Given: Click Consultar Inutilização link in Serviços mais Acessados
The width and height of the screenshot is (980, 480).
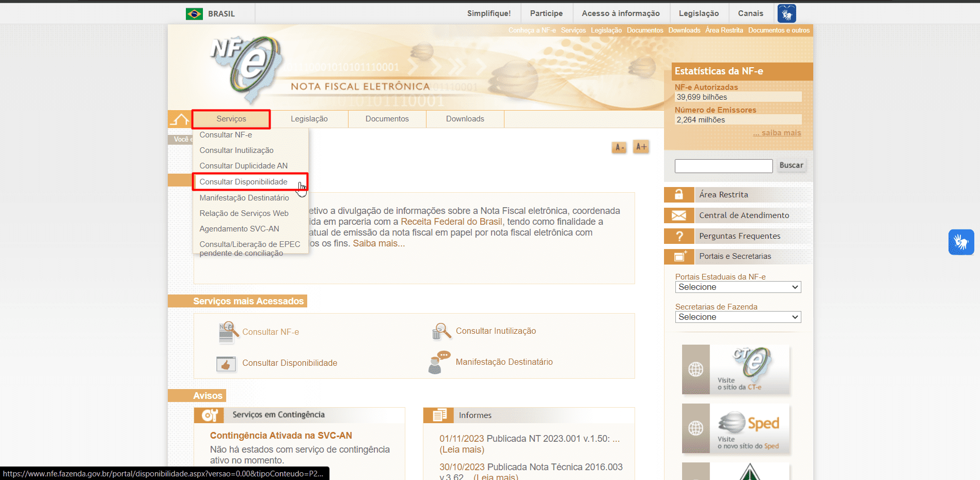Looking at the screenshot, I should click(496, 331).
